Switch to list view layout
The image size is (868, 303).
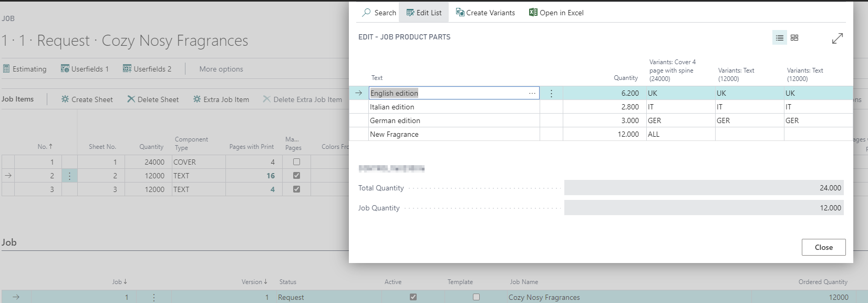780,38
